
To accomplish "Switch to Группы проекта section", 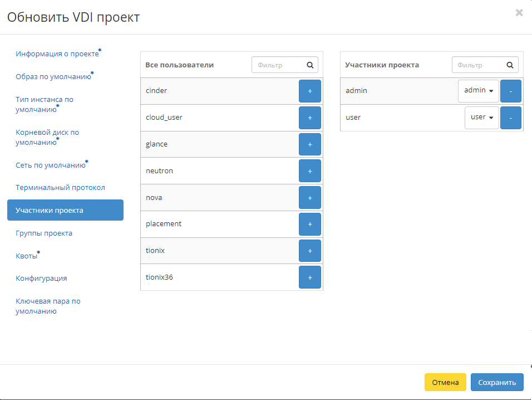I will (x=43, y=233).
